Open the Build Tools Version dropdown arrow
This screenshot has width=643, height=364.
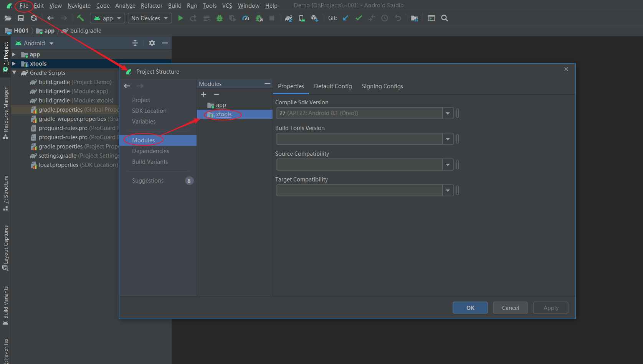tap(448, 139)
